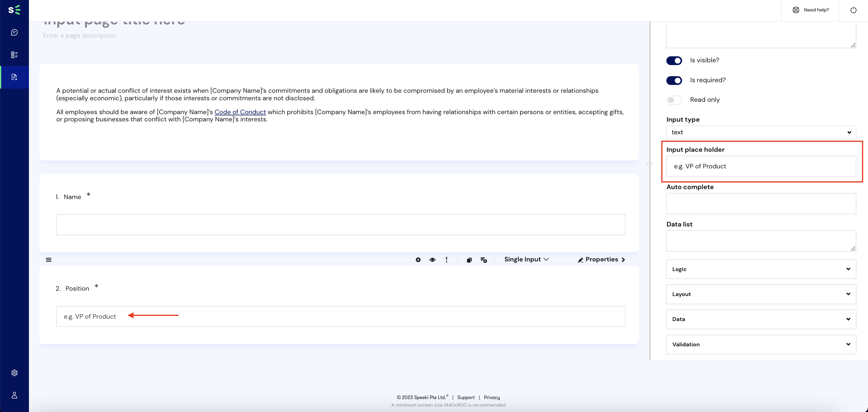
Task: Click the Need help icon in top bar
Action: (796, 10)
